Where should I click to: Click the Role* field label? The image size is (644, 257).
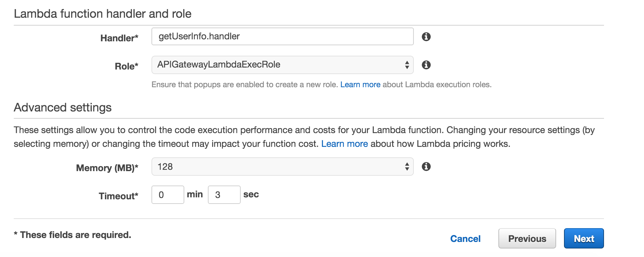point(126,66)
